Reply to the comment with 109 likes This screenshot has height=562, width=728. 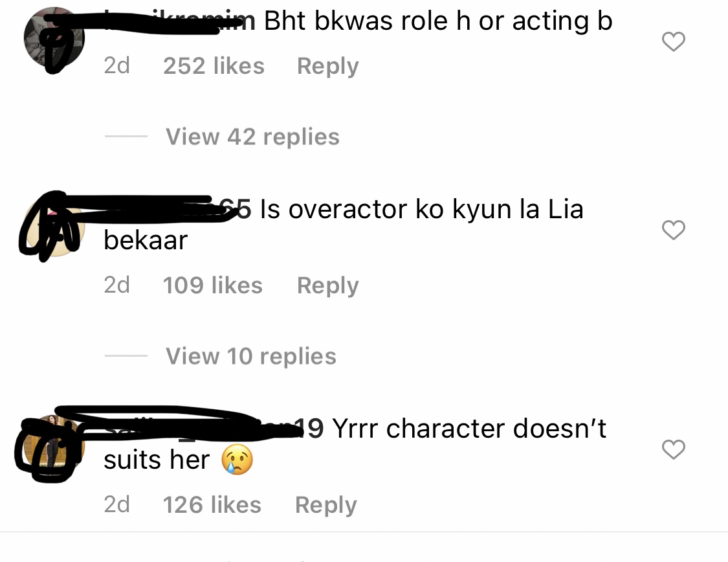pos(328,286)
